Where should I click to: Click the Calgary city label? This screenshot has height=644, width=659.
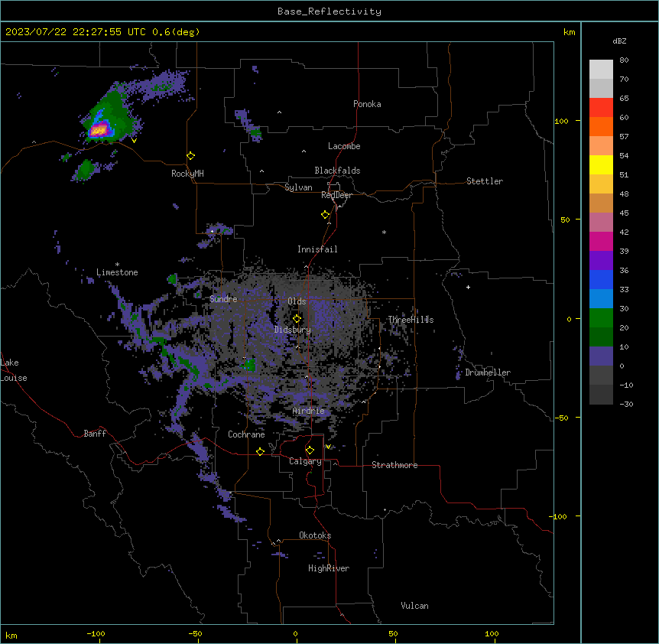(x=305, y=461)
